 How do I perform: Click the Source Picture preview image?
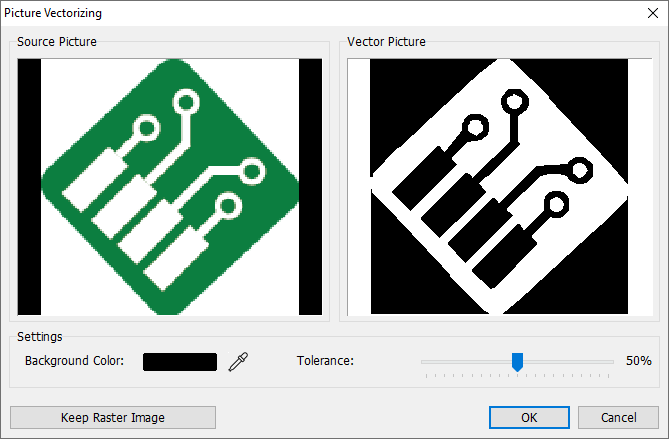coord(170,187)
